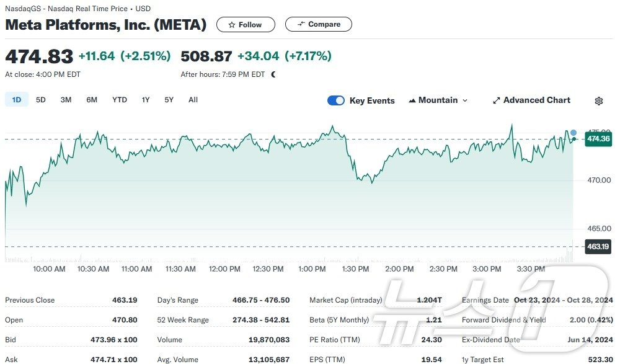Click the blue dot at chart end
This screenshot has width=620, height=364.
pyautogui.click(x=573, y=133)
